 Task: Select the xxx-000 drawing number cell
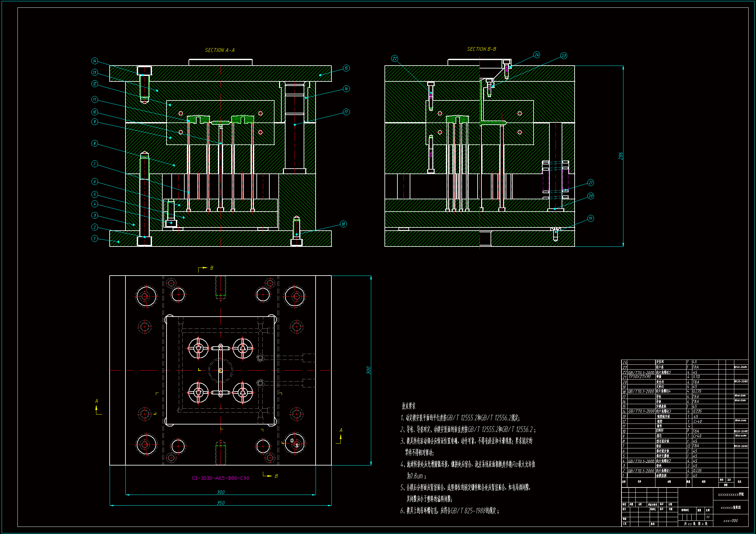[730, 521]
